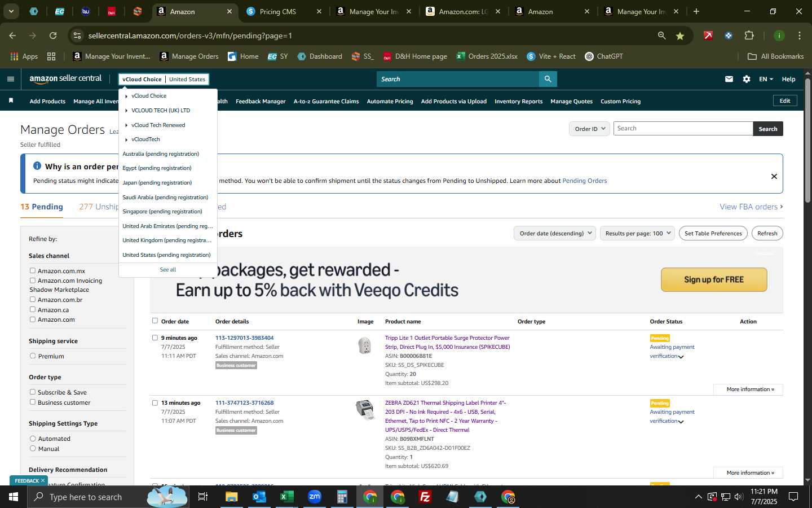812x508 pixels.
Task: Select Japan (pending registration) marketplace
Action: (157, 182)
